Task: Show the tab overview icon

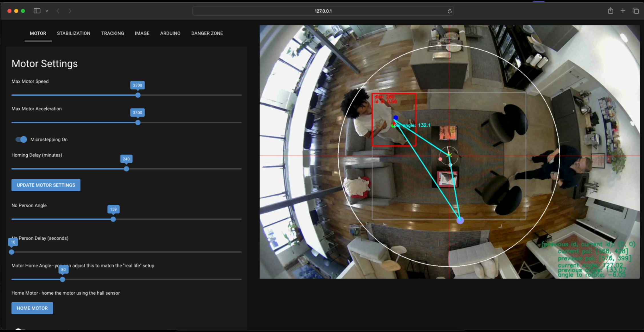Action: coord(635,11)
